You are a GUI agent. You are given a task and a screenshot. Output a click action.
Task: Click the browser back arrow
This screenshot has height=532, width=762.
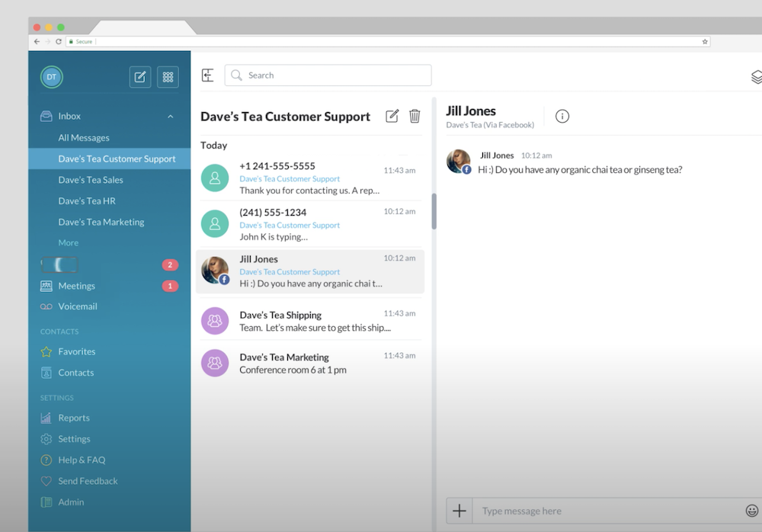(37, 41)
